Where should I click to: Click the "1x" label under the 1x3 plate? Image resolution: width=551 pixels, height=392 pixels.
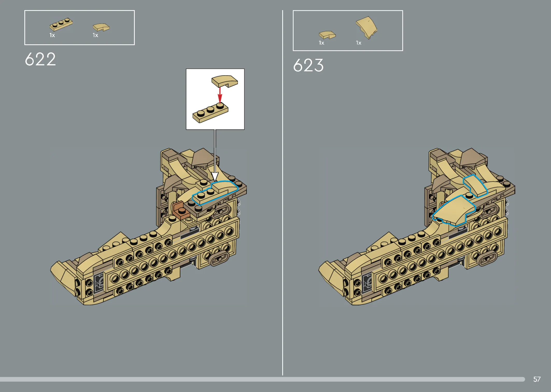[52, 35]
